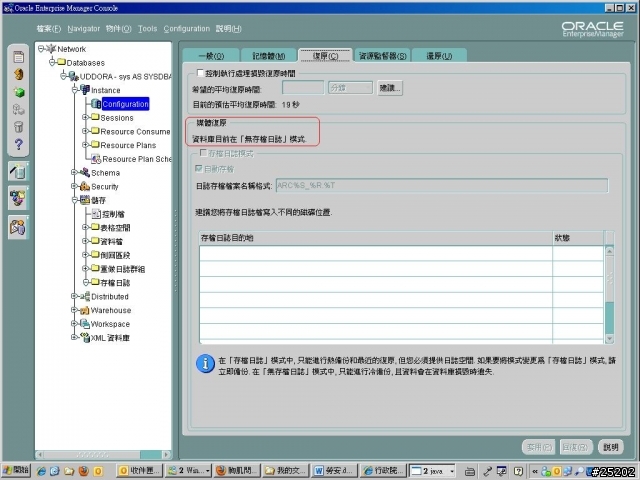Viewport: 640px width, 480px height.
Task: Switch to the 資源監督器(S) tab
Action: [382, 56]
